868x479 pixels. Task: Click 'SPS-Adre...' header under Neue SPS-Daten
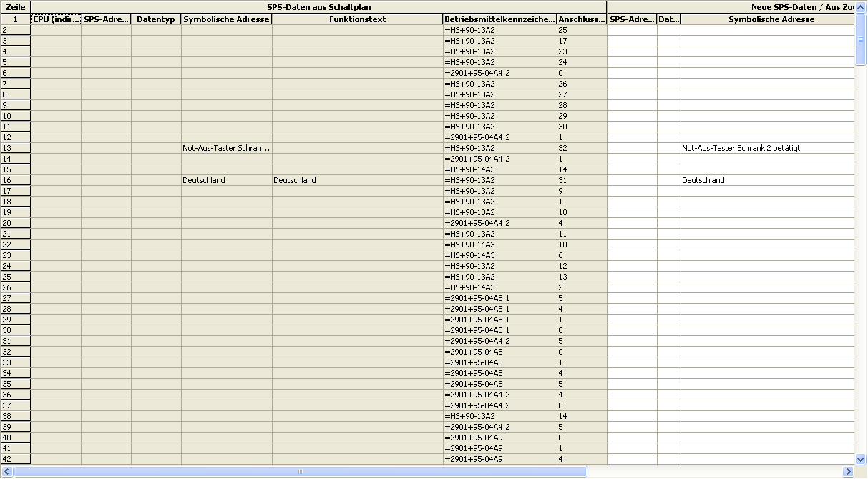632,19
